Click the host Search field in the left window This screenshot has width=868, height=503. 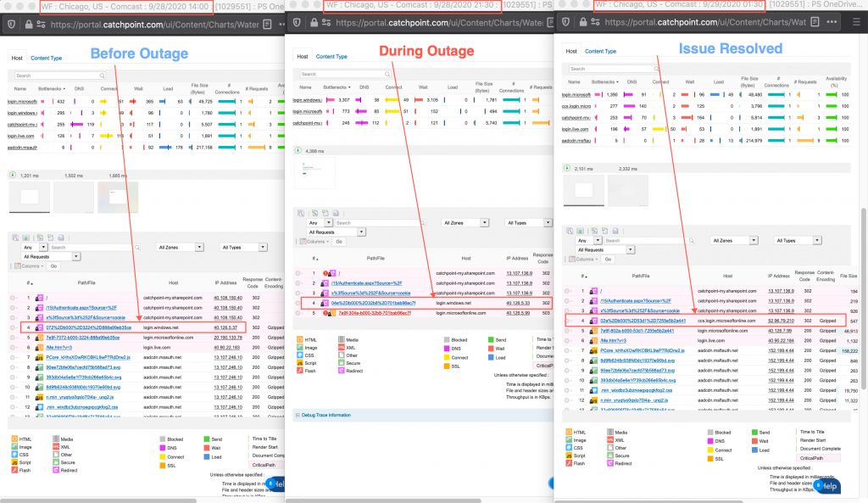point(60,75)
